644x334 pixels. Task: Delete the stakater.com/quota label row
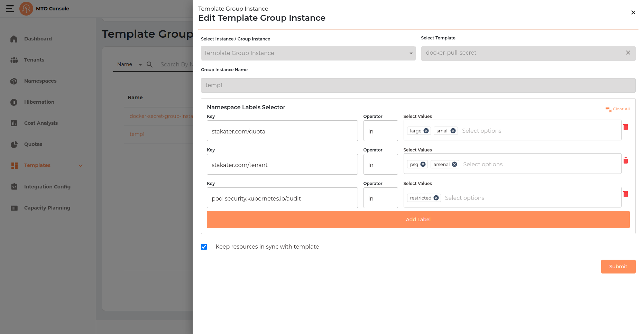click(x=625, y=127)
